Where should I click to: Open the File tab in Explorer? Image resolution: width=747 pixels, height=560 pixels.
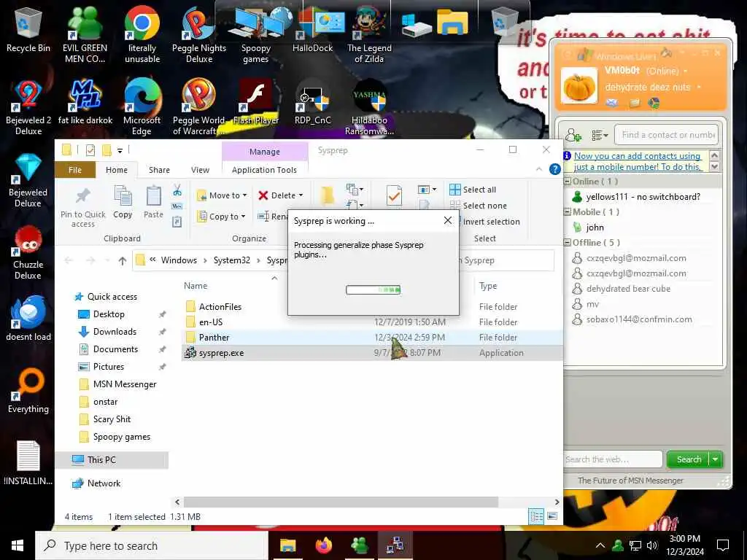(x=75, y=169)
